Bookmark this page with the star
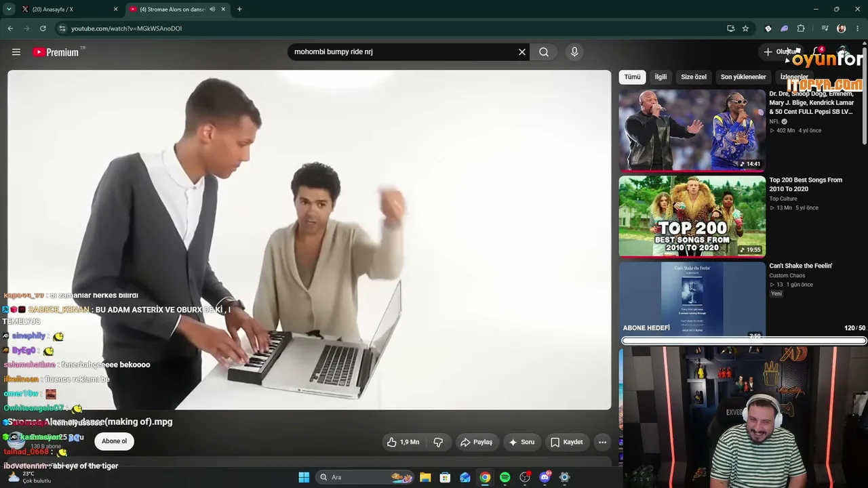 pyautogui.click(x=745, y=28)
